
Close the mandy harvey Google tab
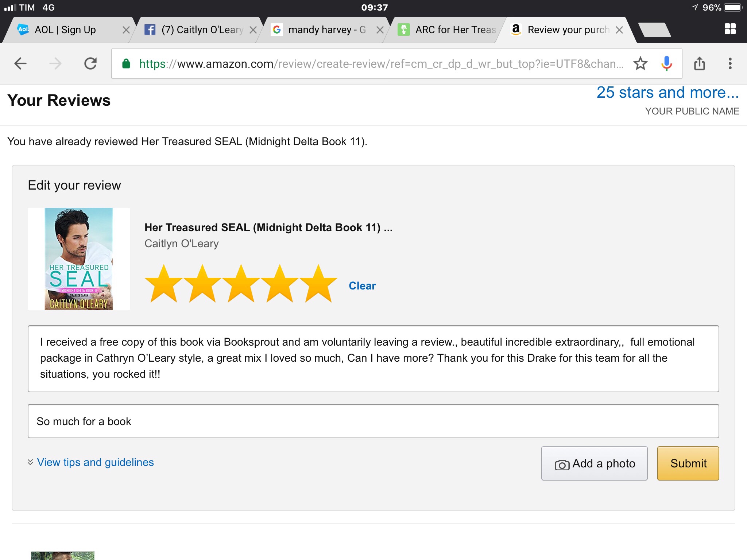pyautogui.click(x=380, y=30)
